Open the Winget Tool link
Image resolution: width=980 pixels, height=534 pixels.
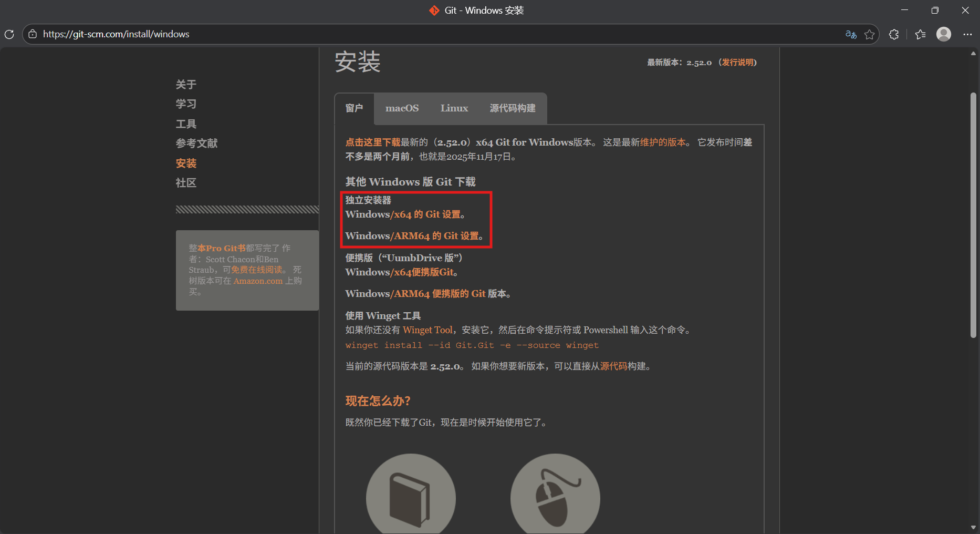coord(428,330)
